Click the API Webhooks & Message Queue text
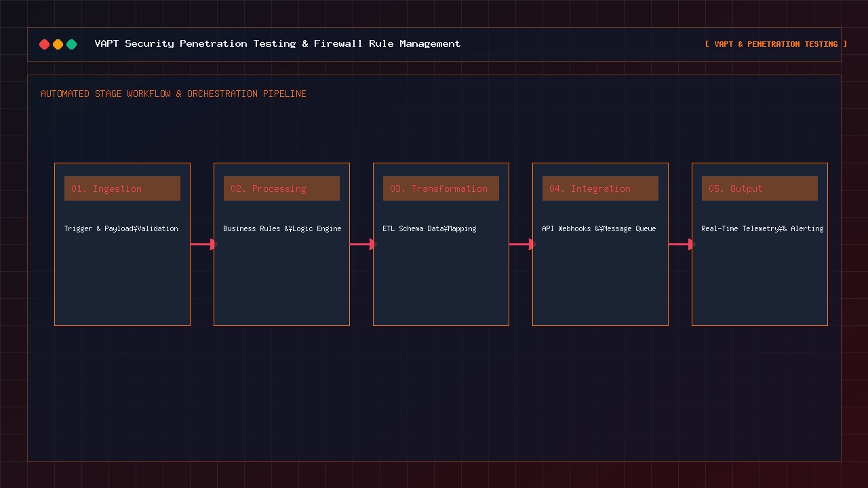The height and width of the screenshot is (488, 868). 599,228
